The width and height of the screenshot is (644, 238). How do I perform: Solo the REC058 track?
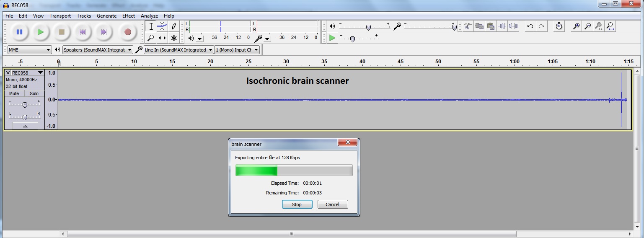[34, 93]
